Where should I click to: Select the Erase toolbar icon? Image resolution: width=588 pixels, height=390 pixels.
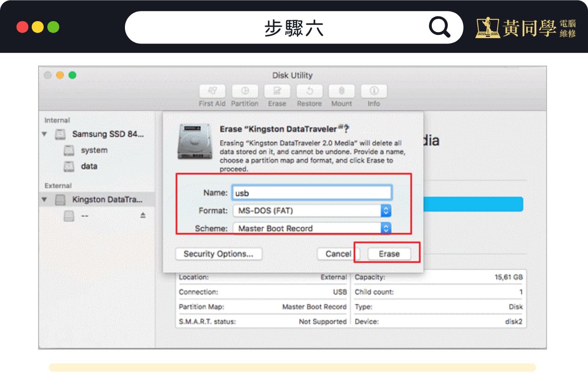277,91
